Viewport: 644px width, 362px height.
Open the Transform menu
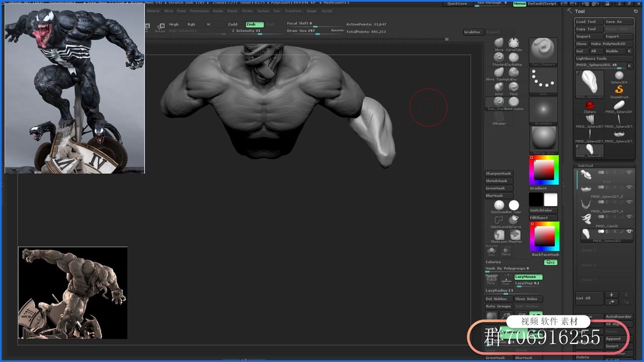point(293,11)
